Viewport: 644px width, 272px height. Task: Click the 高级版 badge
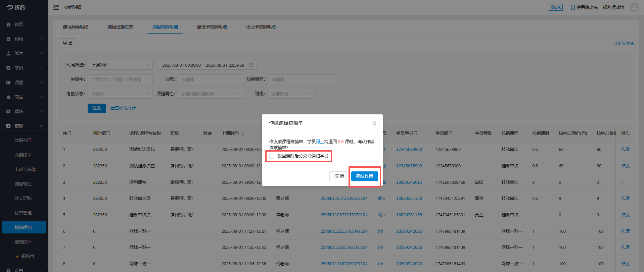click(x=556, y=7)
